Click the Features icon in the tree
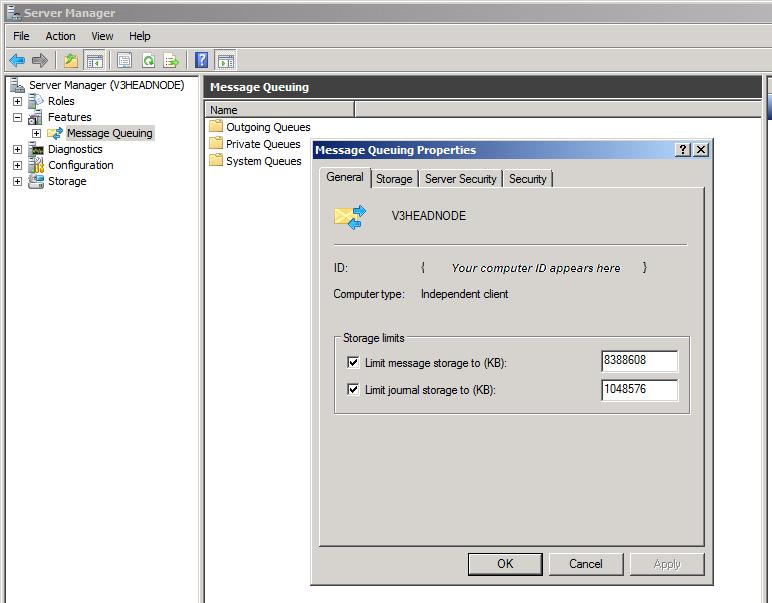Viewport: 772px width, 603px height. pyautogui.click(x=35, y=117)
